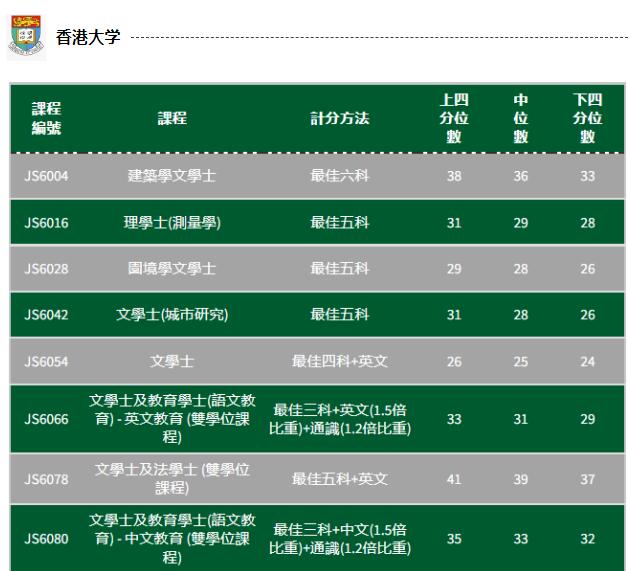The image size is (629, 571).
Task: Select course code JS6066
Action: pos(46,419)
